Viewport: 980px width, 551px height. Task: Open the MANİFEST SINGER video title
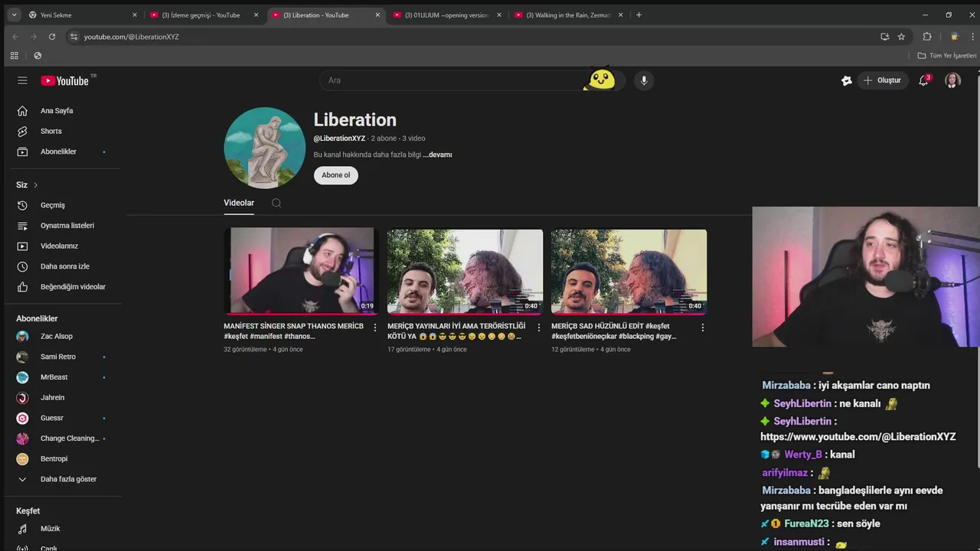point(293,331)
